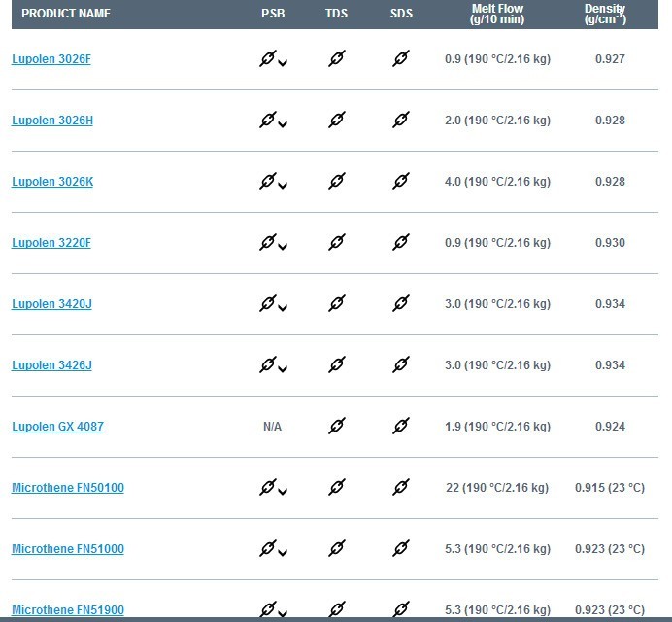Expand PSB dropdown arrow for Lupolen 3426J
This screenshot has width=672, height=622.
(x=283, y=369)
